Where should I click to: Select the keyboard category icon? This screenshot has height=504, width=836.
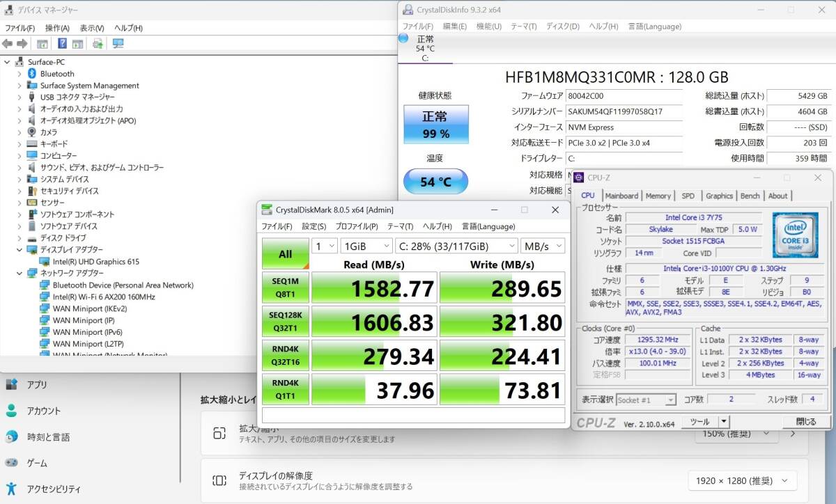coord(32,144)
